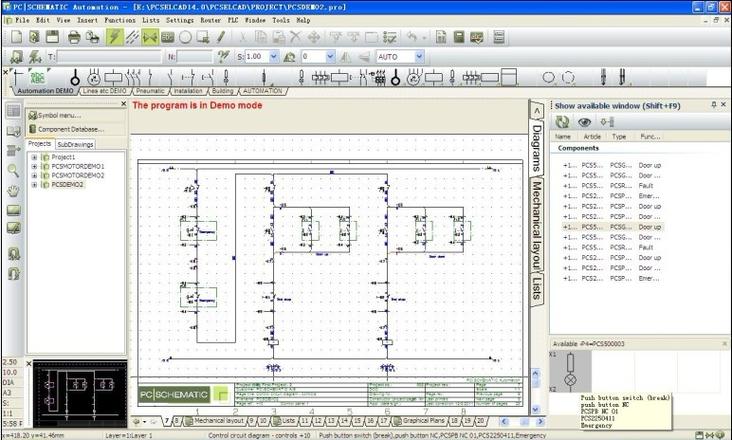732x440 pixels.
Task: Click the Zoom magnifier icon in left sidebar
Action: click(x=13, y=171)
